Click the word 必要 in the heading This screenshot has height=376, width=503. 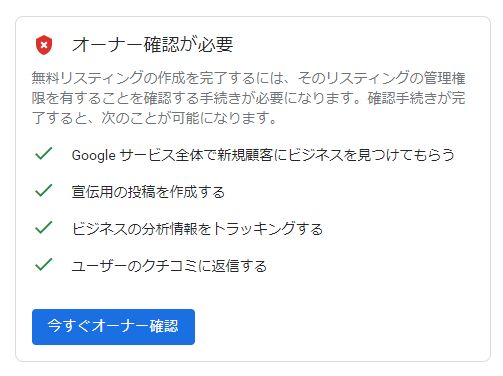coord(215,44)
